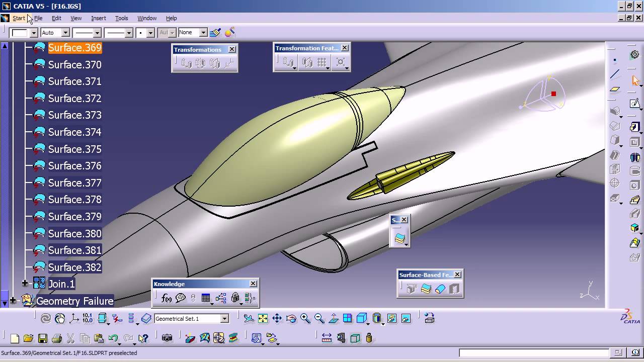Click the Line icon in right toolbar
644x362 pixels.
coord(615,74)
